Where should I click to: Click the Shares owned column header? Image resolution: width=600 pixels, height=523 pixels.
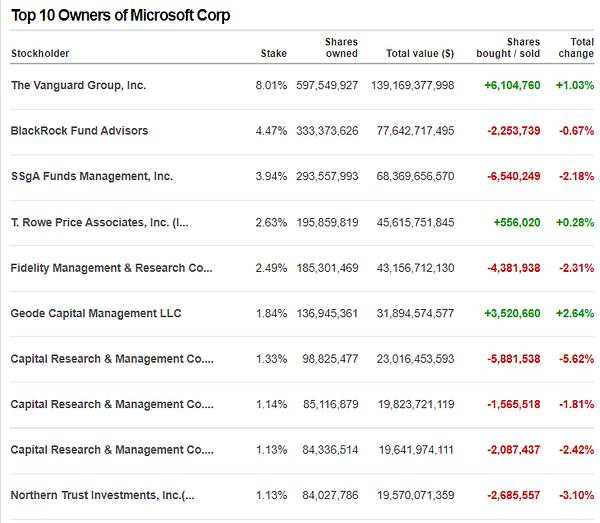(341, 48)
